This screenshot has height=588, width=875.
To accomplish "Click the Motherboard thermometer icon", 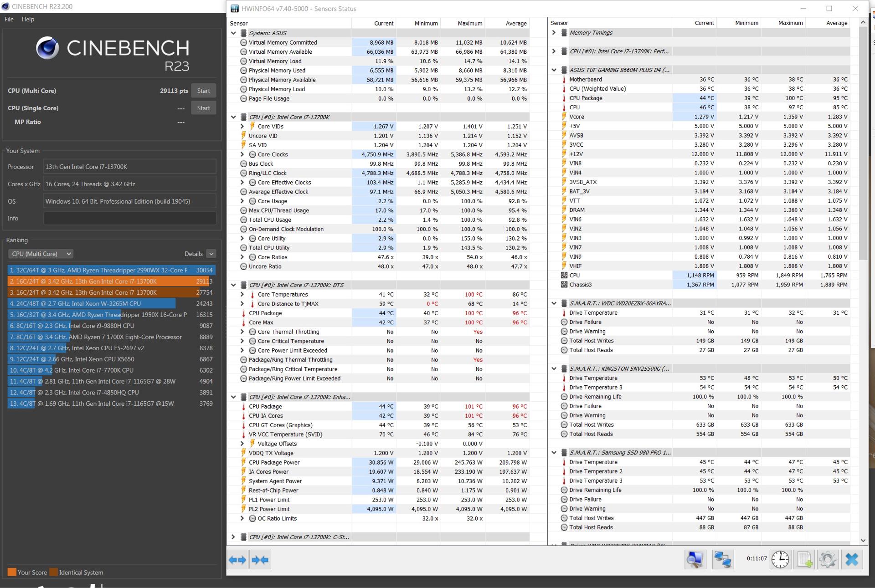I will 564,79.
